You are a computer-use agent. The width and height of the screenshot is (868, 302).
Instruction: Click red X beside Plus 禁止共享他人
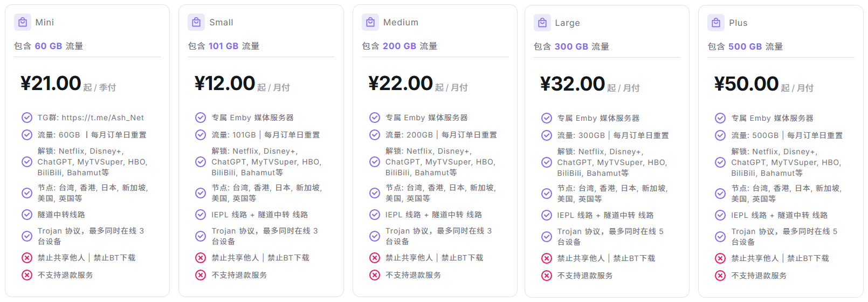[720, 258]
